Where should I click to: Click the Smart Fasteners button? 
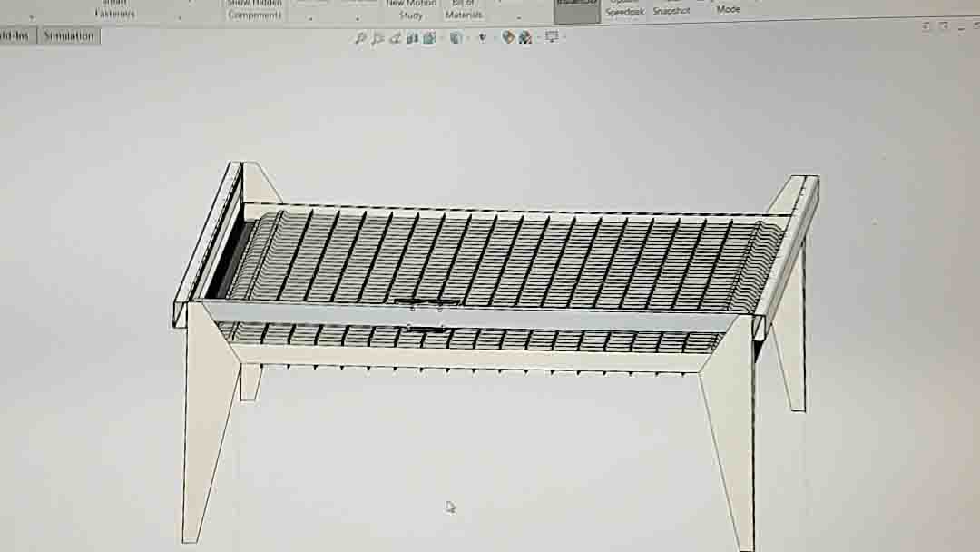pyautogui.click(x=115, y=9)
